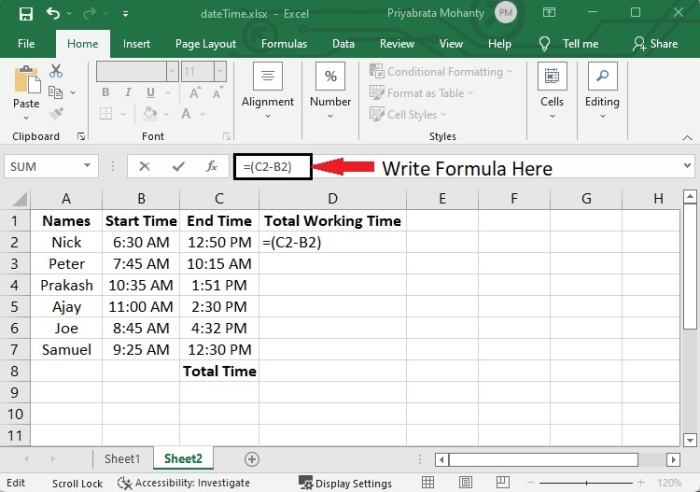Screen dimensions: 700x492
Task: Open the Name Box dropdown
Action: point(87,166)
